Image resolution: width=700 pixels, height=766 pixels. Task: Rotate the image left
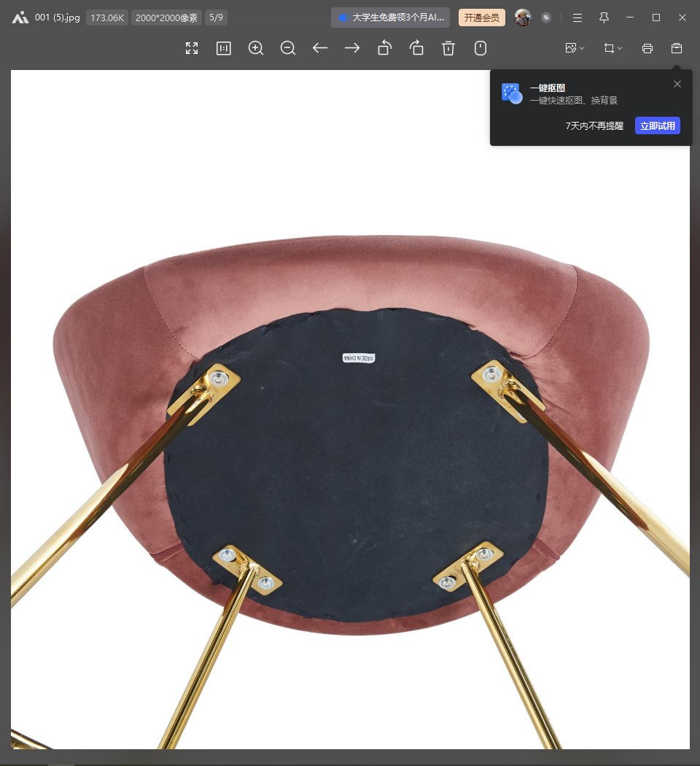coord(384,48)
